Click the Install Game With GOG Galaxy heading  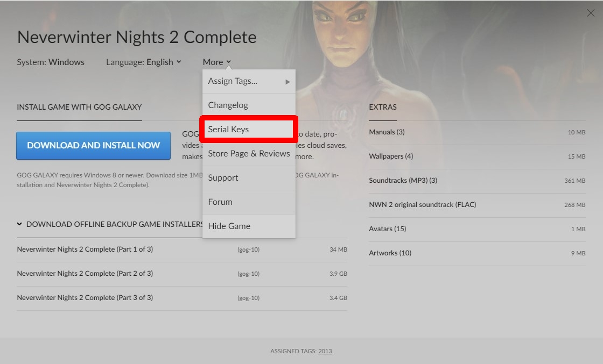(79, 107)
